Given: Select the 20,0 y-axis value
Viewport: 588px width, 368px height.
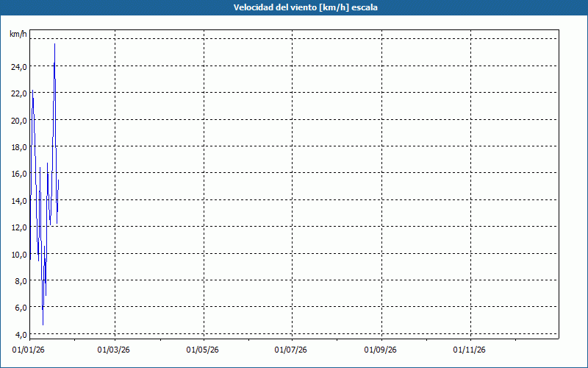Looking at the screenshot, I should [x=19, y=121].
